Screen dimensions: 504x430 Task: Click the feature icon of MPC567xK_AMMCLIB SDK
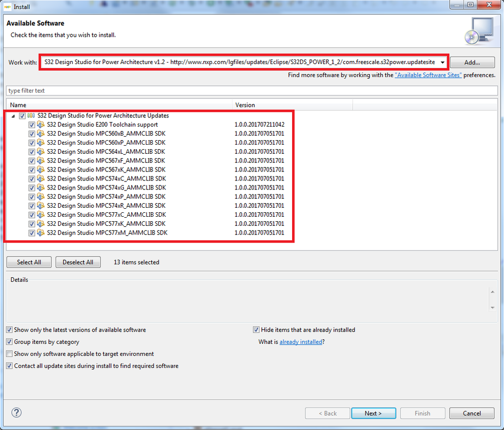point(41,169)
